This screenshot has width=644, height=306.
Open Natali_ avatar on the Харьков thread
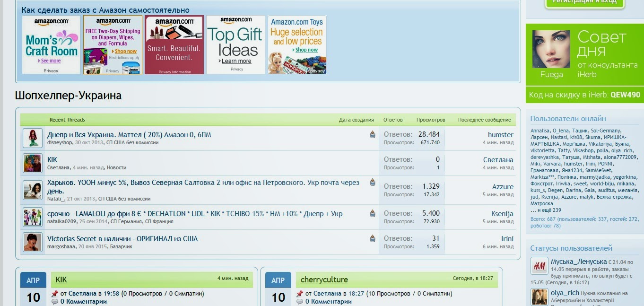tap(33, 190)
